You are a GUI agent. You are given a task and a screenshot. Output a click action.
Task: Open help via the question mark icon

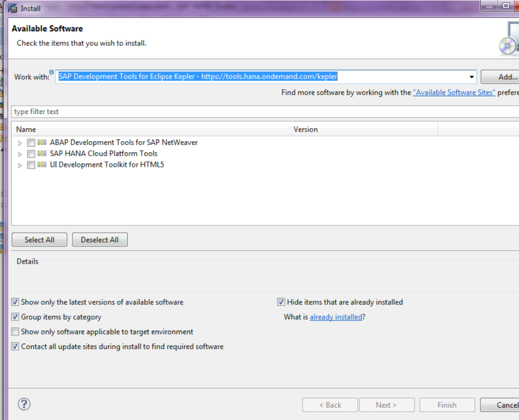pos(24,404)
